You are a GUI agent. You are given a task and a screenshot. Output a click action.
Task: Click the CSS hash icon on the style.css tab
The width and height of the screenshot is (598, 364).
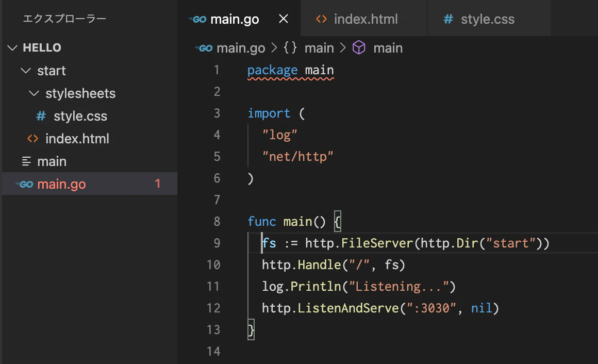448,19
